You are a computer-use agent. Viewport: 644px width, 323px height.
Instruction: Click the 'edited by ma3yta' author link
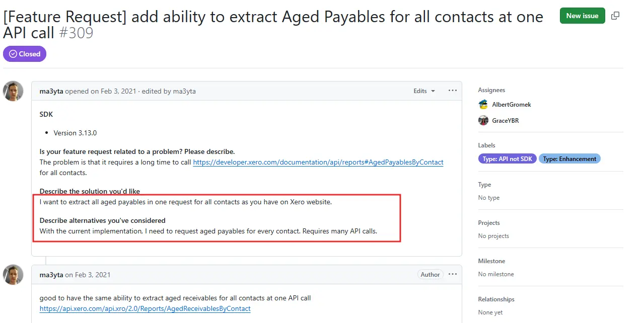[x=184, y=91]
